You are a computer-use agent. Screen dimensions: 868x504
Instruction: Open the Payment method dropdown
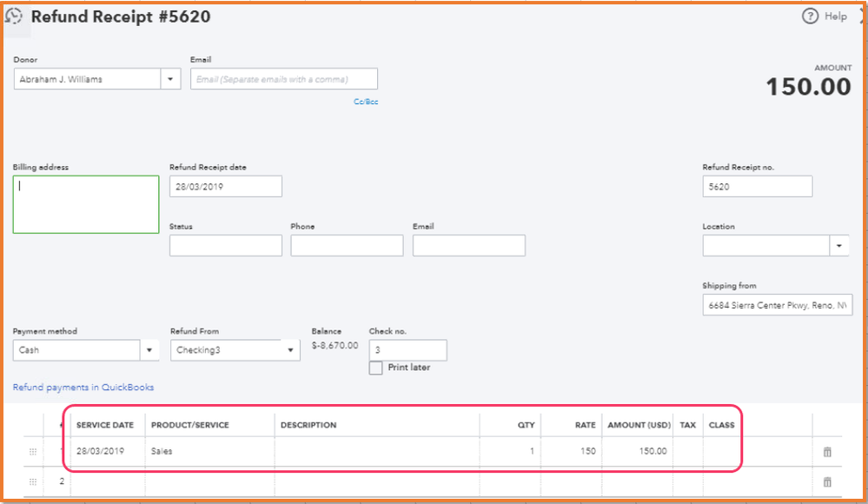tap(149, 350)
